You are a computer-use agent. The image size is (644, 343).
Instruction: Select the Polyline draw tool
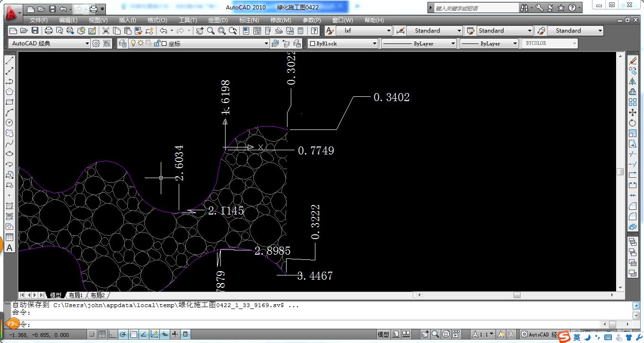9,81
